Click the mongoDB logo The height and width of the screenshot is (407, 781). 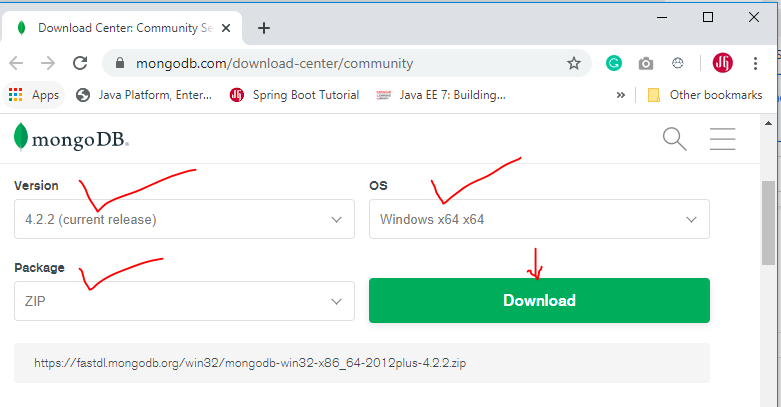pos(71,137)
